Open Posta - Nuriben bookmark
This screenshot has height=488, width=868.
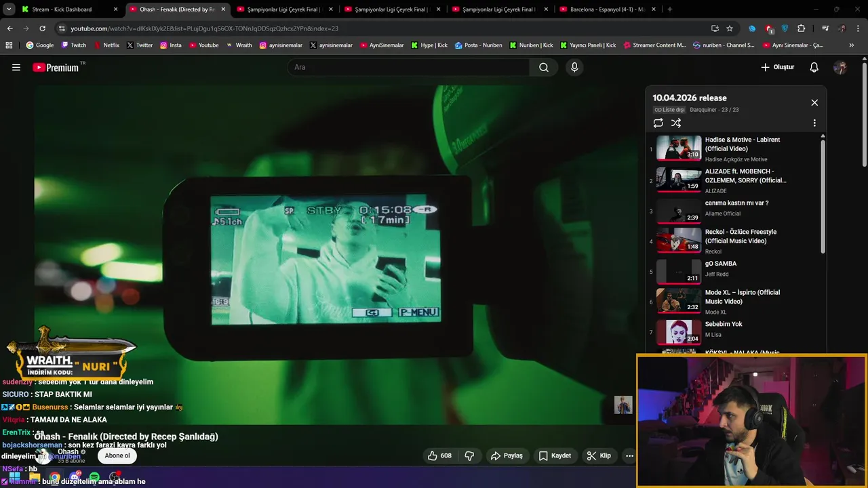pyautogui.click(x=479, y=45)
